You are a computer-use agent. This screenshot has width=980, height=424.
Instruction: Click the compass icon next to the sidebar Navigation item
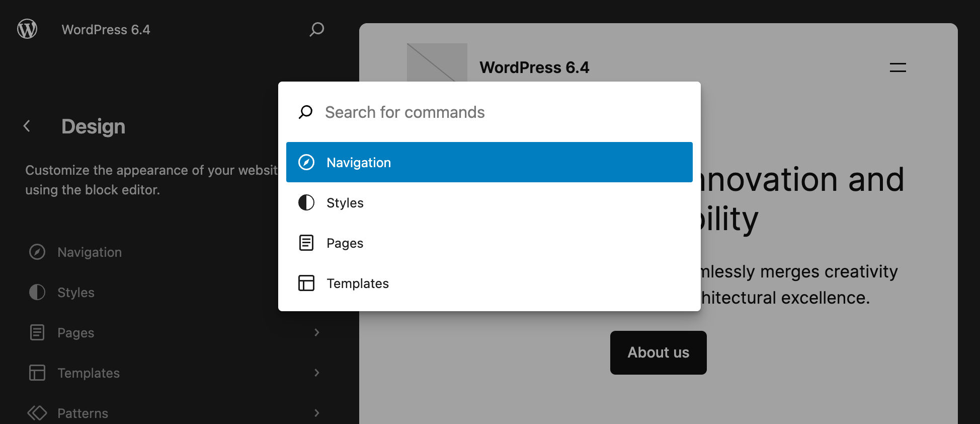[37, 252]
